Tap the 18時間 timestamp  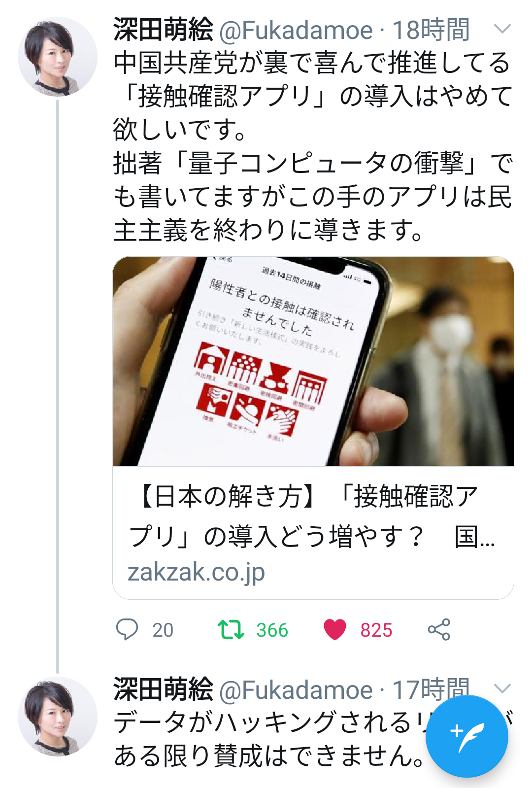point(431,30)
